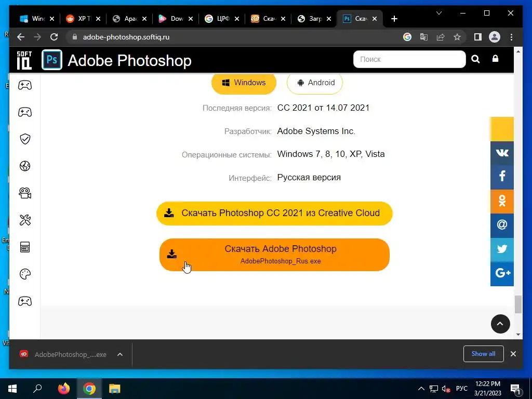The width and height of the screenshot is (532, 399).
Task: Open the tools wrench category in sidebar
Action: pyautogui.click(x=25, y=220)
